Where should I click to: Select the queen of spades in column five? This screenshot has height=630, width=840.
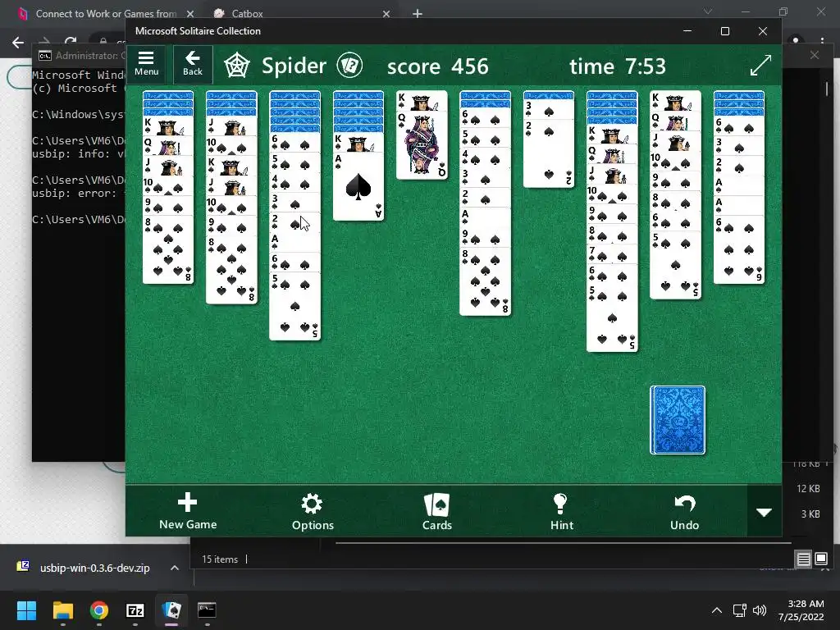pos(422,145)
